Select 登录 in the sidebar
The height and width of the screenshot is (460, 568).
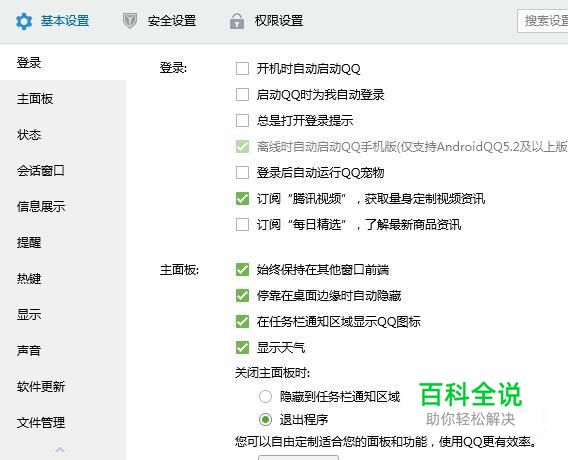tap(29, 62)
